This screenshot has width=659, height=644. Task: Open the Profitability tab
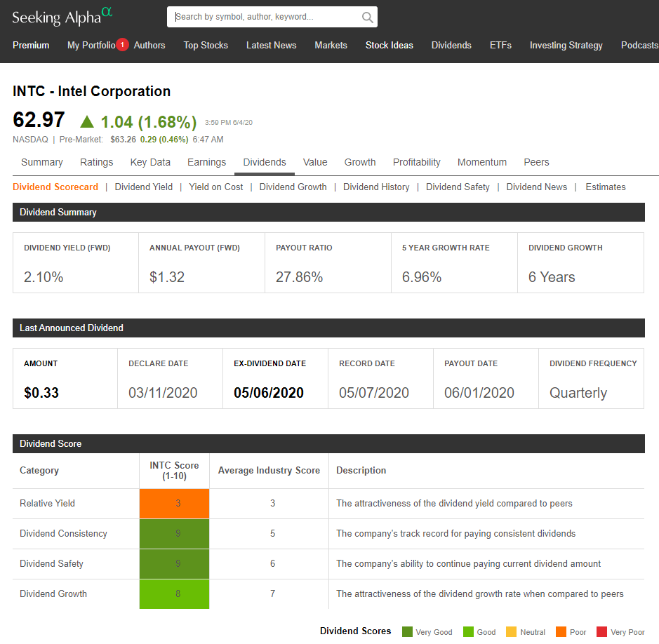tap(416, 162)
